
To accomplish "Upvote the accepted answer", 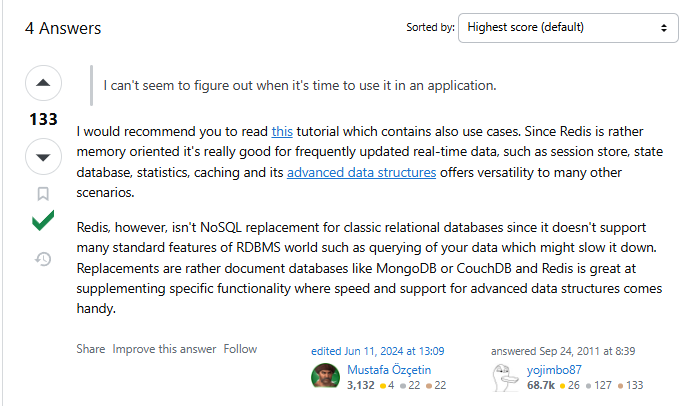I will pyautogui.click(x=43, y=83).
